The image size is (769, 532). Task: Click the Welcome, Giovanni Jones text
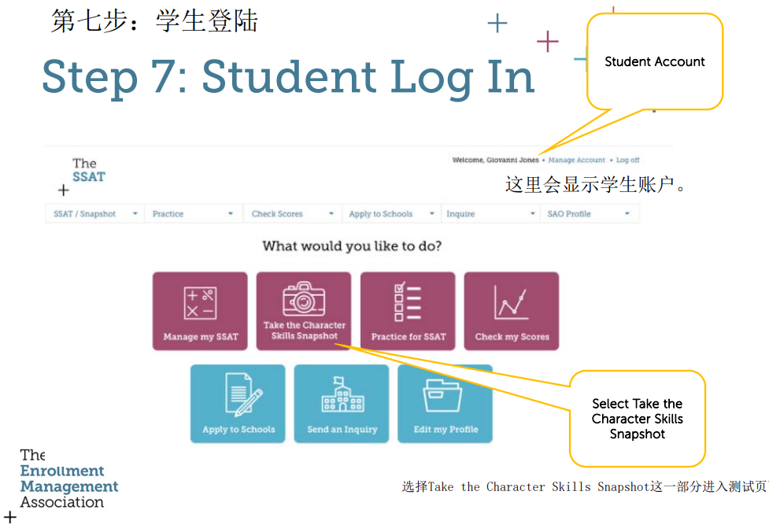pos(495,160)
